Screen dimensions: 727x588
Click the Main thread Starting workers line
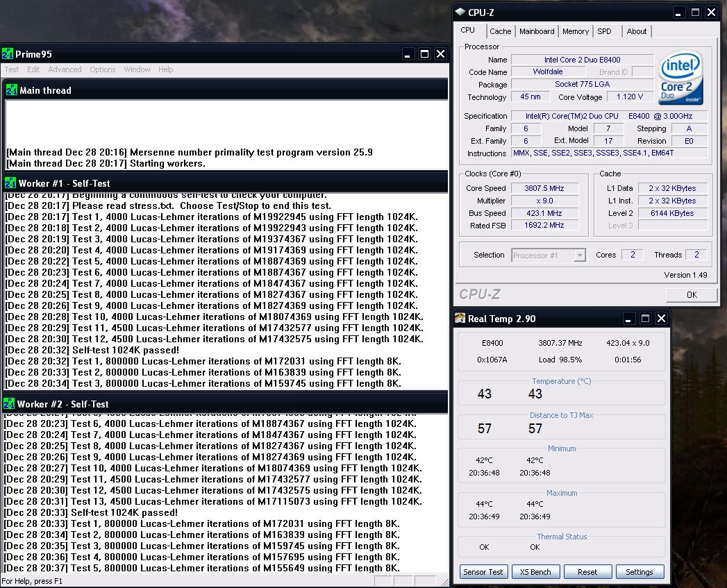(106, 163)
